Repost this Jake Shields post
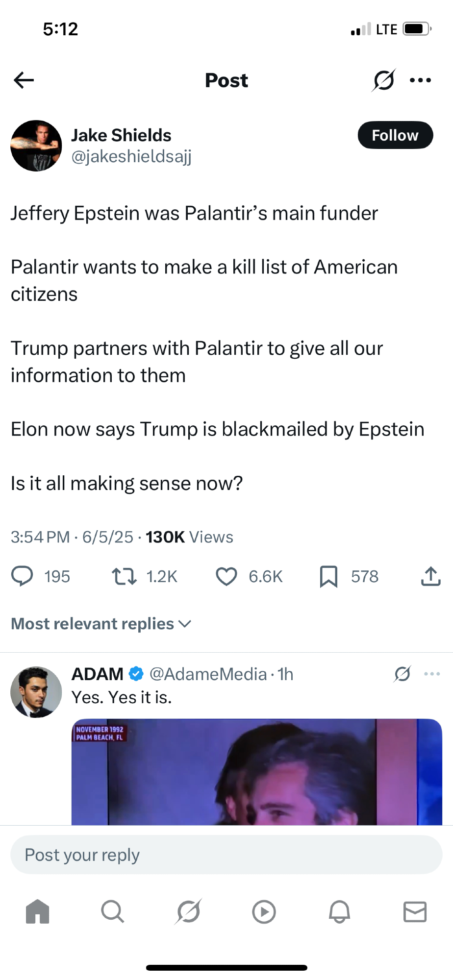The height and width of the screenshot is (980, 453). coord(124,576)
